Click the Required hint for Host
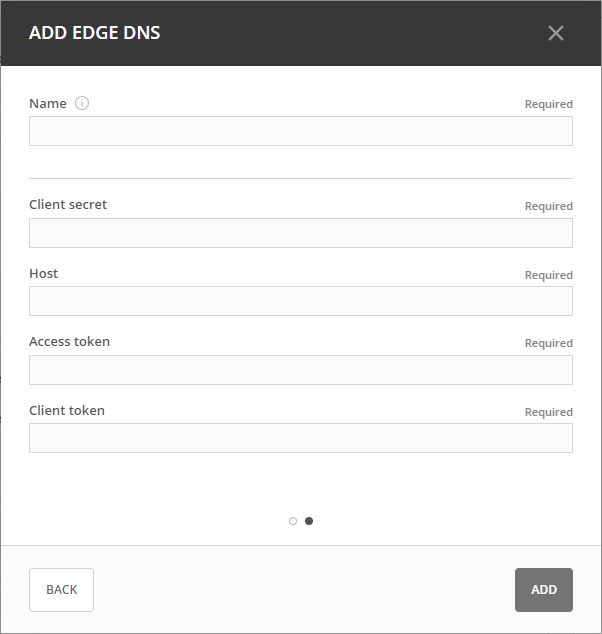Screen dimensions: 602x634 tap(548, 275)
